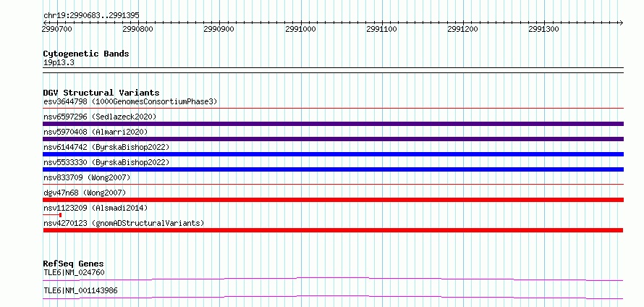Click the small red nsv1123209 variant marker
644x307 pixels.
click(52, 215)
